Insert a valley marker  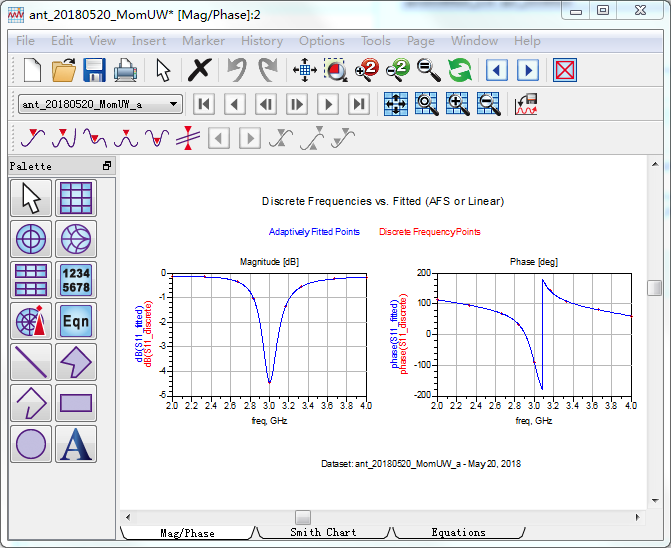[x=157, y=138]
